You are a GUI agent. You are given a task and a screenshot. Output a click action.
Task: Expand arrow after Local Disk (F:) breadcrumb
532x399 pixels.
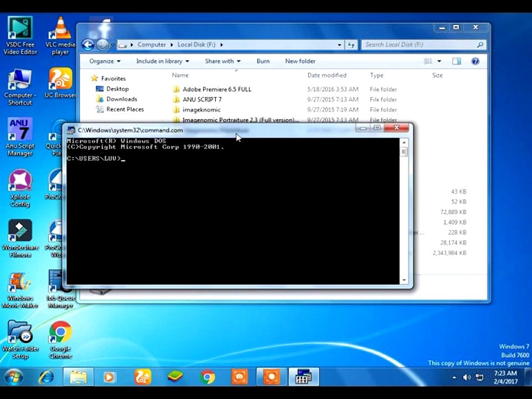[x=222, y=45]
